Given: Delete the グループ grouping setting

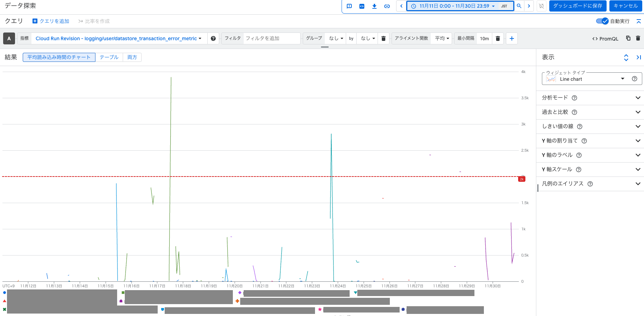Looking at the screenshot, I should [x=384, y=38].
